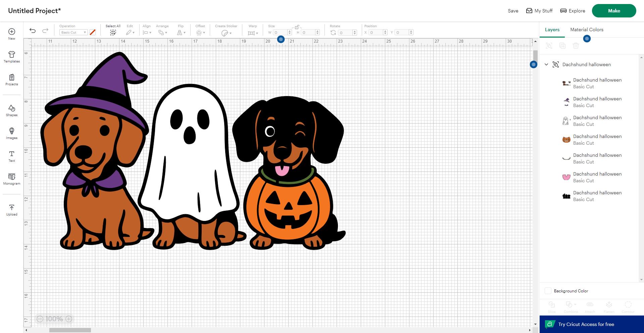Click the Rotate icon
Viewport: 644px width, 333px height.
coord(333,33)
